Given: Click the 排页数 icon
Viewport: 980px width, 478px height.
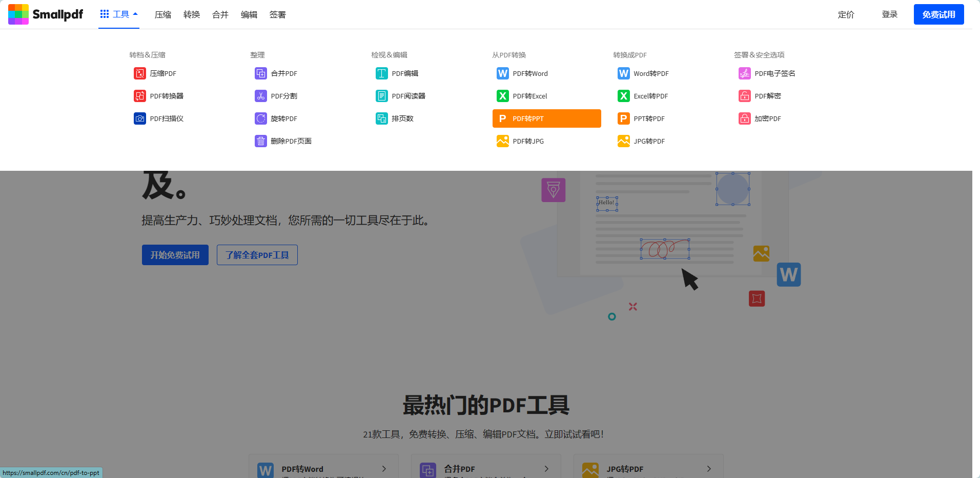Looking at the screenshot, I should [382, 118].
